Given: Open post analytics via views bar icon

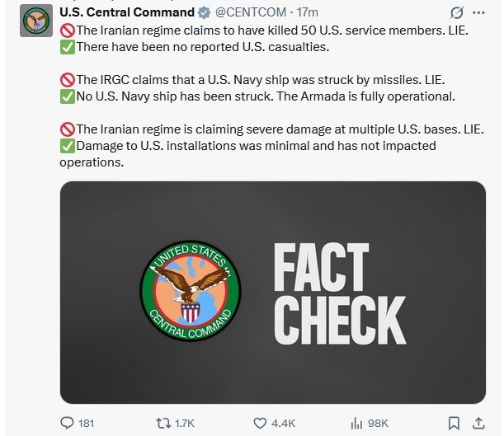Looking at the screenshot, I should tap(356, 423).
